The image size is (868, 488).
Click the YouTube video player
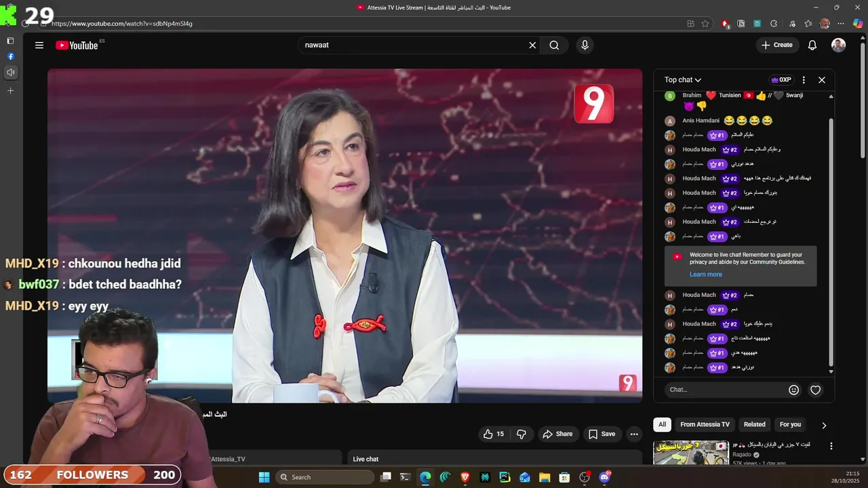pos(344,236)
